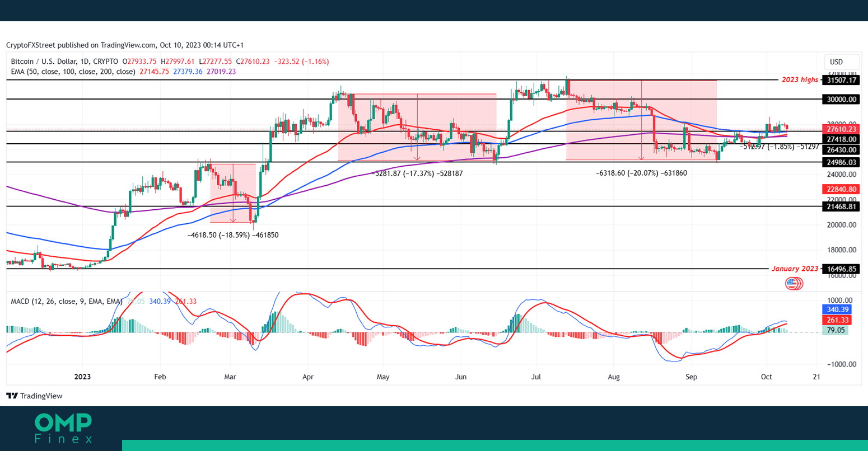868x451 pixels.
Task: Click the 27418.00 price level label
Action: click(x=840, y=139)
